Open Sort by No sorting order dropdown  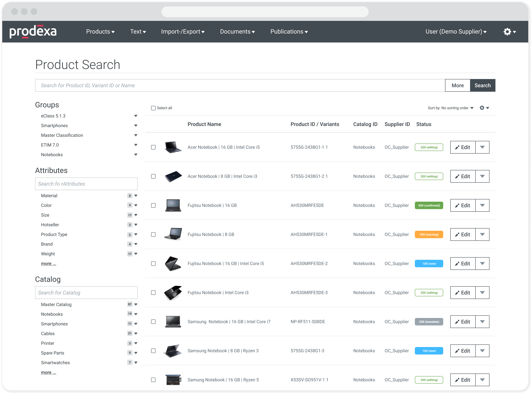tap(450, 108)
